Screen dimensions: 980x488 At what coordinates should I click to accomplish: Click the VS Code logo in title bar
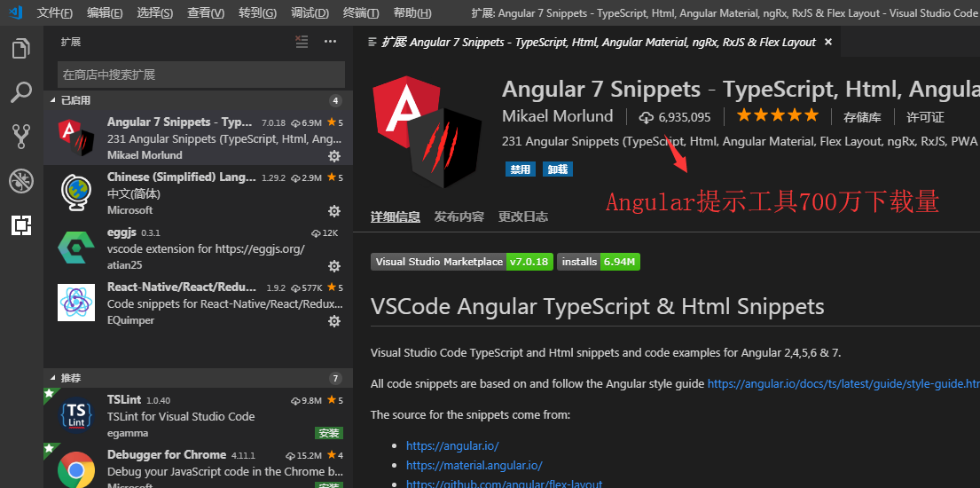pos(16,12)
